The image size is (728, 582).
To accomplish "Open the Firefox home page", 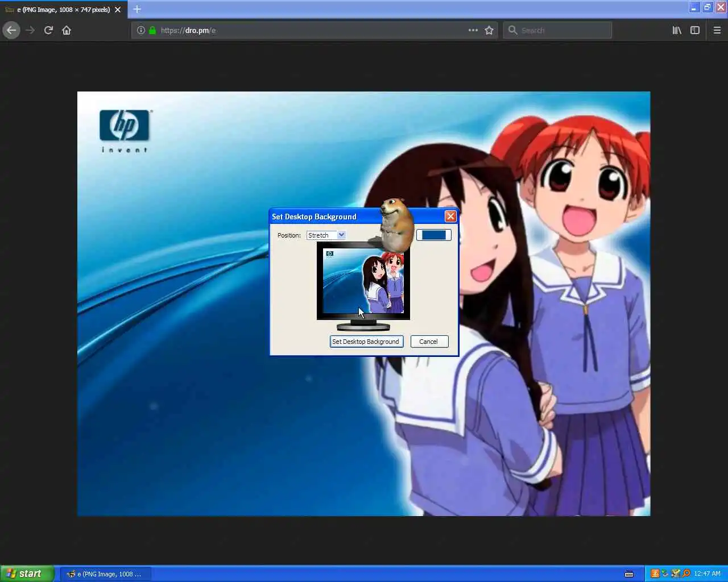I will pos(67,30).
